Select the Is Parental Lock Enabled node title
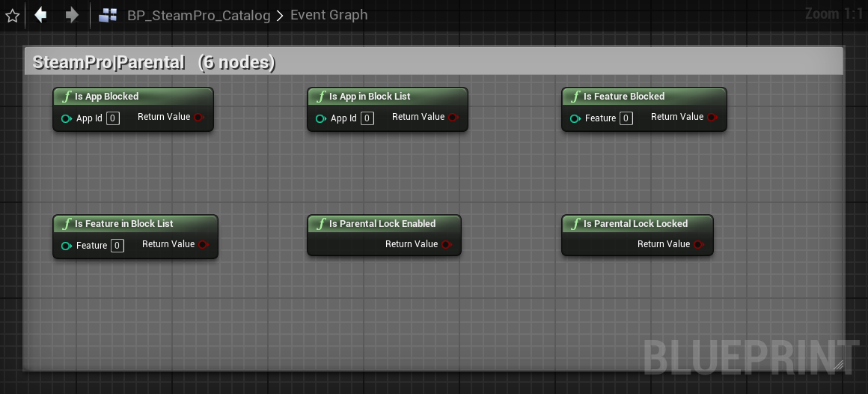The width and height of the screenshot is (868, 394). [382, 224]
